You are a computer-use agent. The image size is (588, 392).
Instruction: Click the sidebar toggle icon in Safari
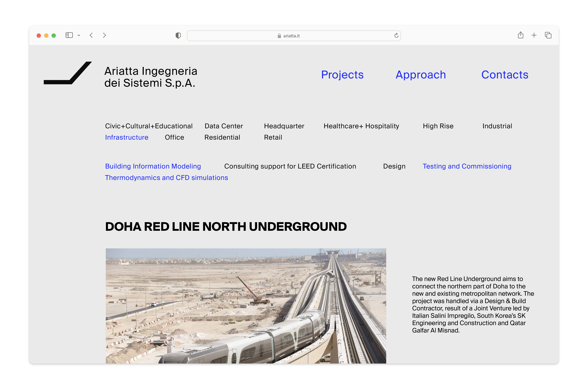69,35
